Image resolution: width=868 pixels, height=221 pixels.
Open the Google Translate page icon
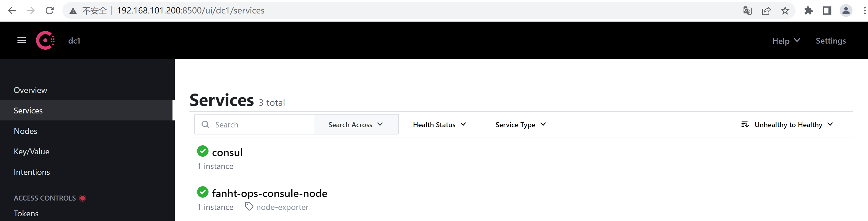(747, 11)
